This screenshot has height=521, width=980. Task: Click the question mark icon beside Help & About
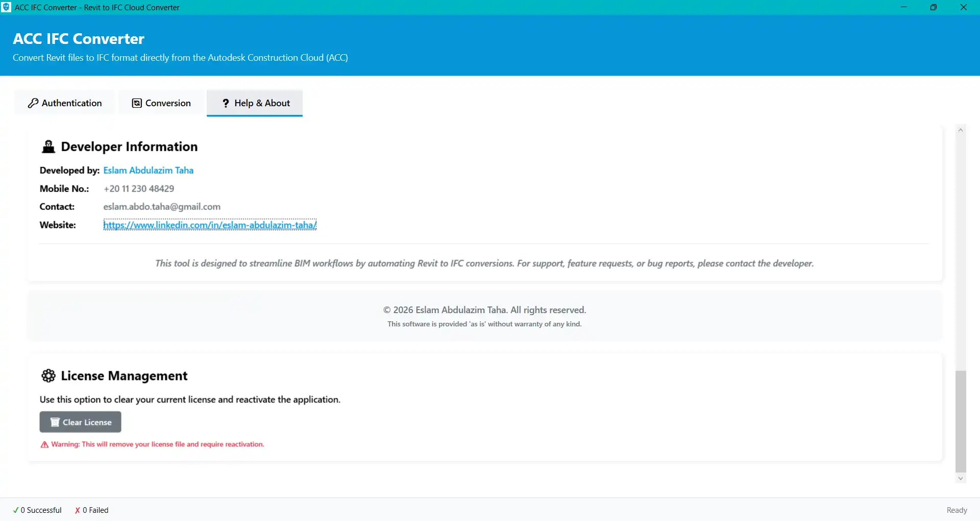[x=225, y=103]
